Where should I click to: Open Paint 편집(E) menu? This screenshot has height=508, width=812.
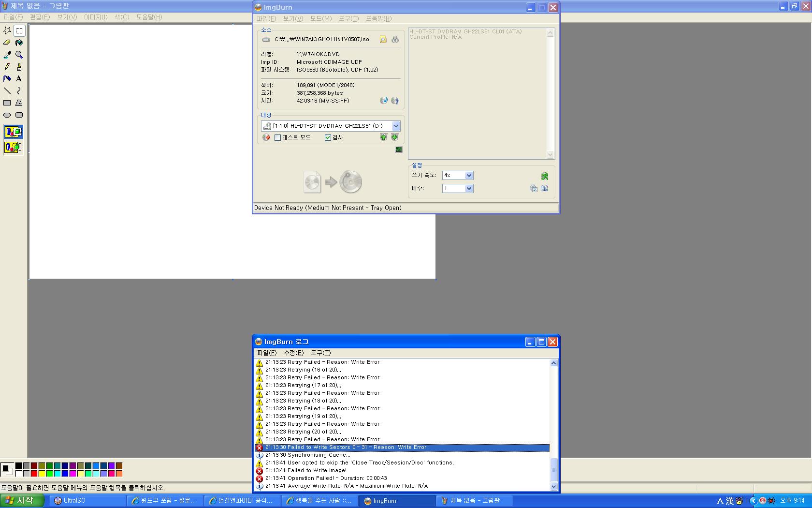pyautogui.click(x=40, y=17)
